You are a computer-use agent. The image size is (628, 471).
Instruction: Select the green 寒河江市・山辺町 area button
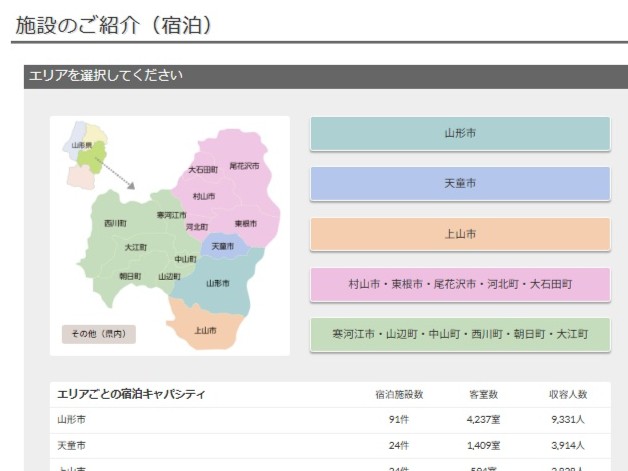coord(459,334)
